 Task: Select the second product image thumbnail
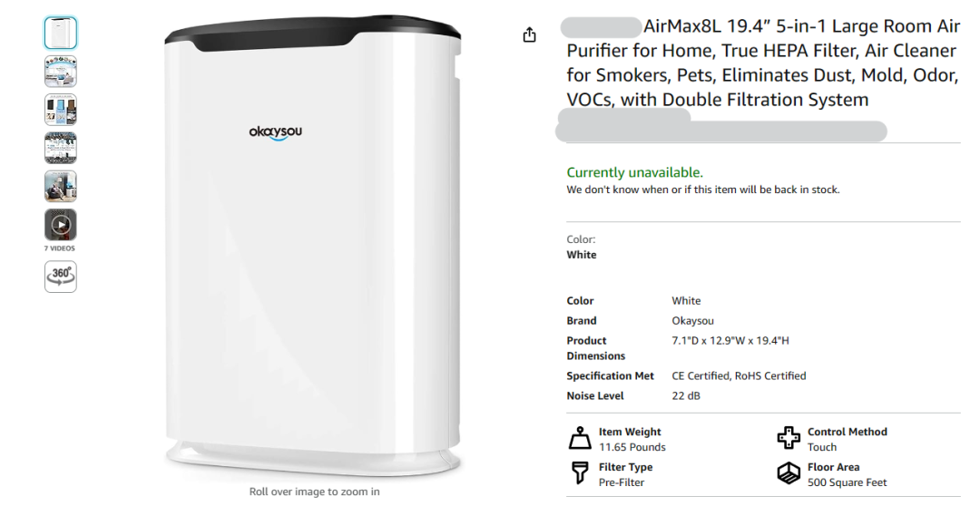pos(61,72)
